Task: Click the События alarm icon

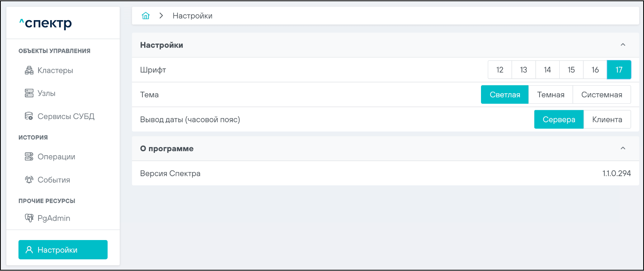Action: (x=29, y=180)
